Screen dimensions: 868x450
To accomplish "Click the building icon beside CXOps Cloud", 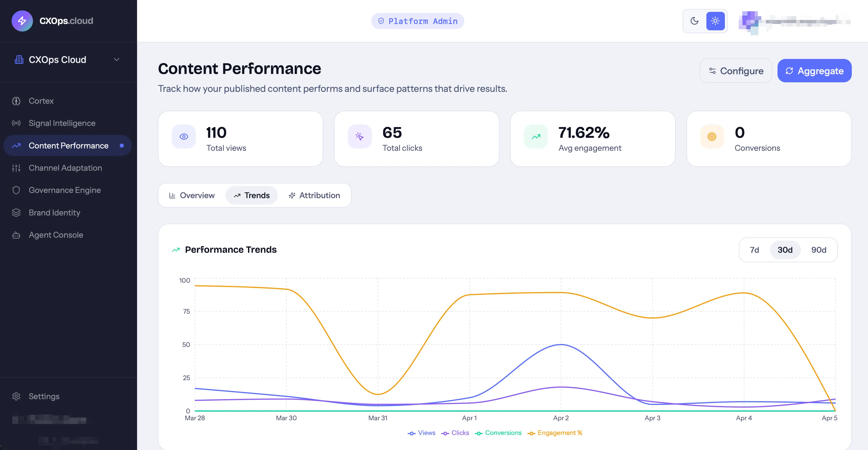I will coord(19,59).
